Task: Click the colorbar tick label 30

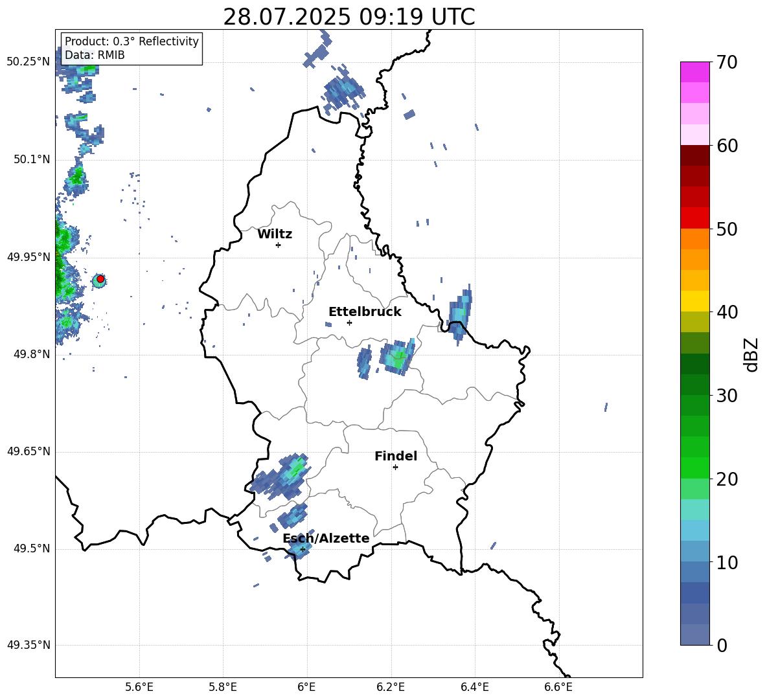Action: [x=727, y=396]
